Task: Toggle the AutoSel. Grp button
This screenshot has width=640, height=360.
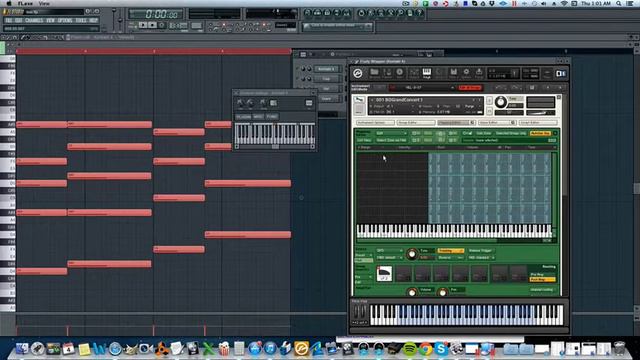Action: pos(540,133)
